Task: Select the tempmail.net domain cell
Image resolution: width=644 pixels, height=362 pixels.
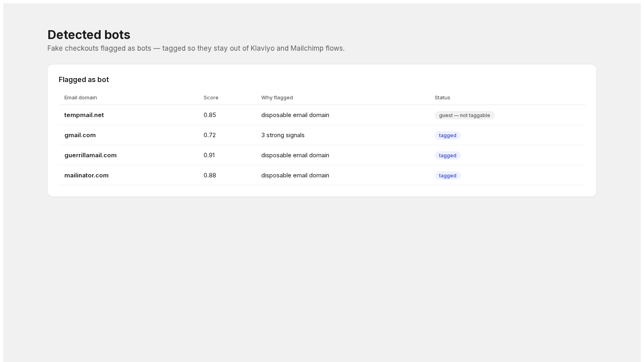Action: tap(84, 115)
